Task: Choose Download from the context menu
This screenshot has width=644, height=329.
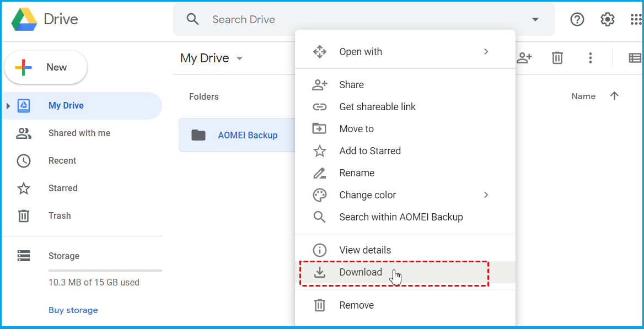Action: pos(361,272)
